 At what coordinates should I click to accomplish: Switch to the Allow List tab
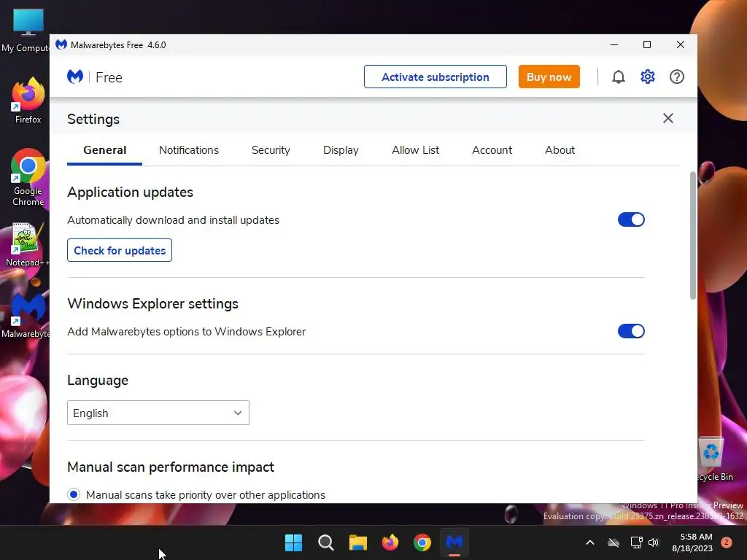[x=415, y=150]
